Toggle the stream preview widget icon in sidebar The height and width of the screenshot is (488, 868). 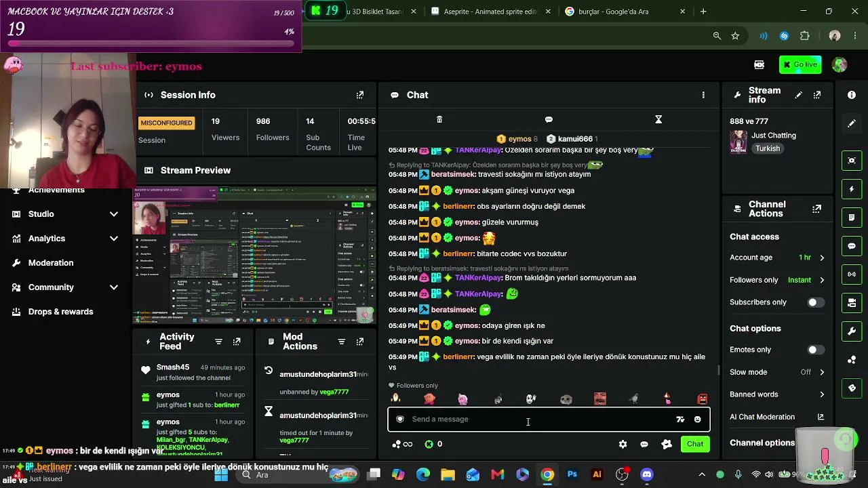click(852, 161)
